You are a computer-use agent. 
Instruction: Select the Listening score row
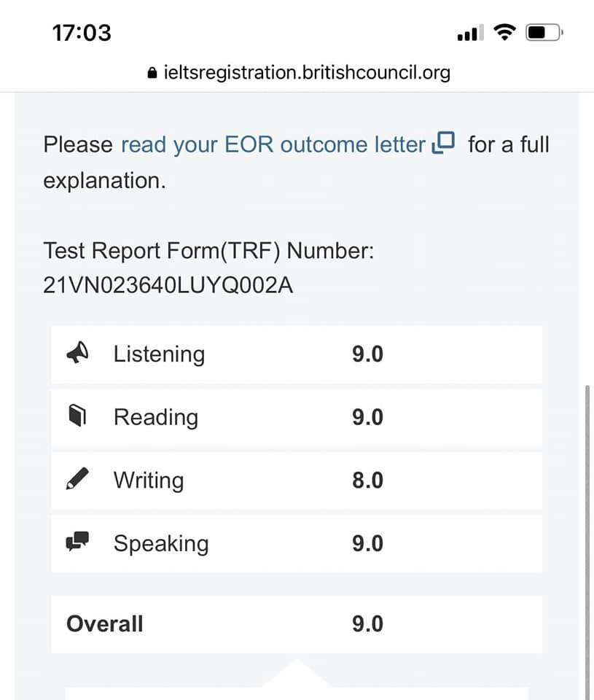click(296, 354)
